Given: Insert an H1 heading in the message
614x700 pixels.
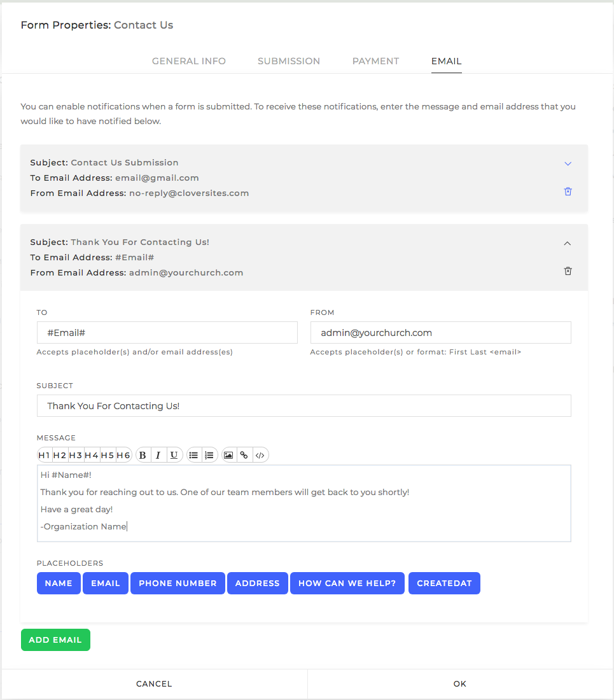Looking at the screenshot, I should tap(45, 454).
